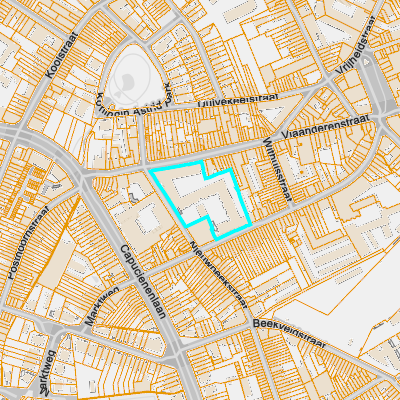
Task: Click the Koningin Astrid Park label
Action: (133, 99)
